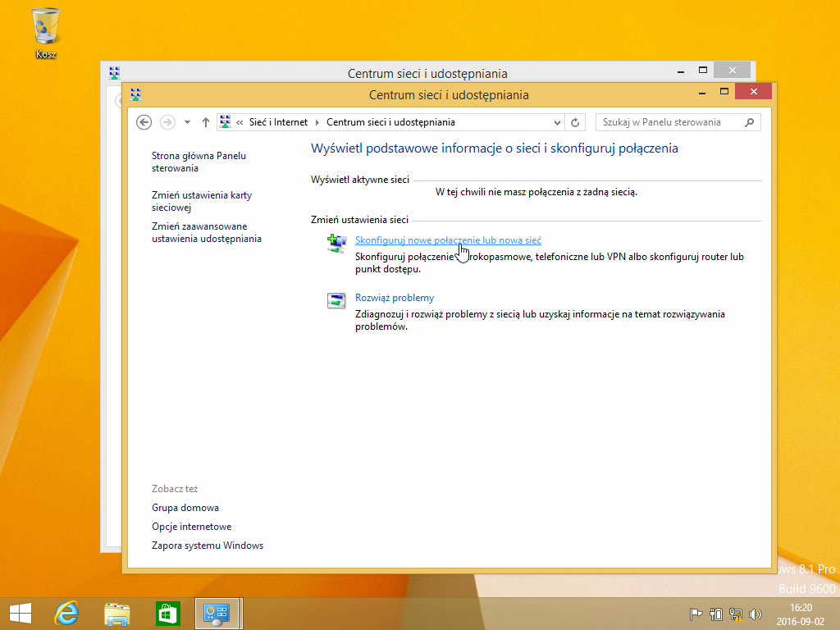Screen dimensions: 840x630
Task: Launch Internet Explorer from taskbar
Action: tap(67, 614)
